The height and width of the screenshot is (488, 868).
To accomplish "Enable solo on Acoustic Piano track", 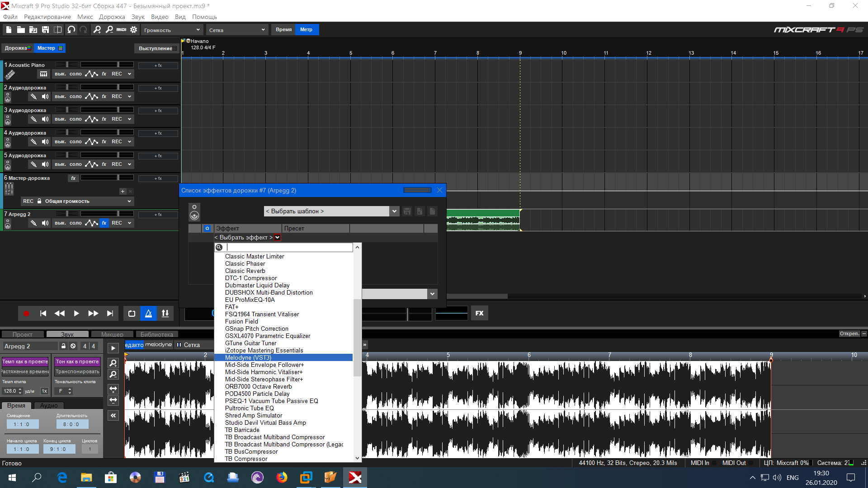I will (75, 74).
